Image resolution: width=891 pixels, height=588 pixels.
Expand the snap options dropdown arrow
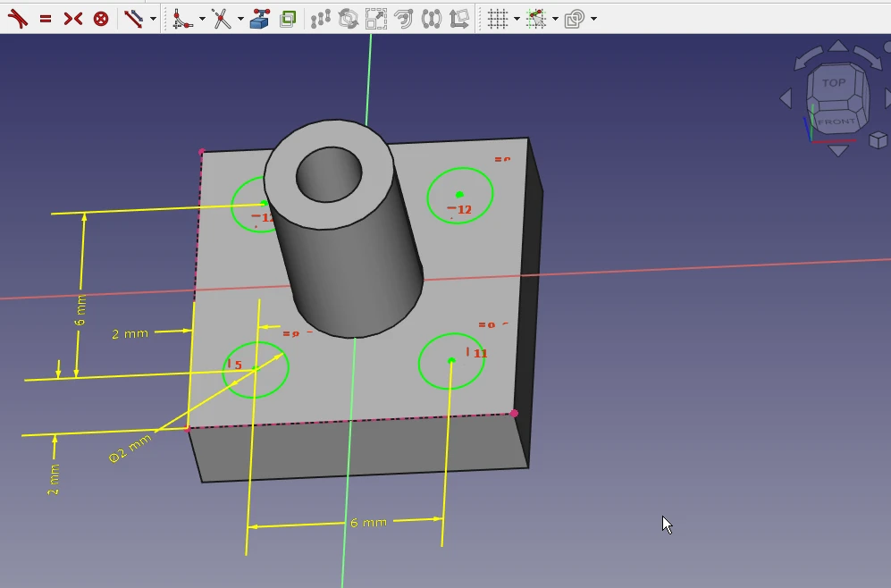tap(555, 19)
